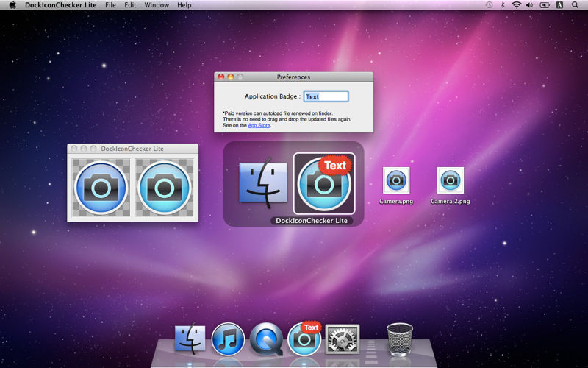Image resolution: width=588 pixels, height=368 pixels.
Task: Open the DockIconChecker Lite app menu
Action: (x=61, y=5)
